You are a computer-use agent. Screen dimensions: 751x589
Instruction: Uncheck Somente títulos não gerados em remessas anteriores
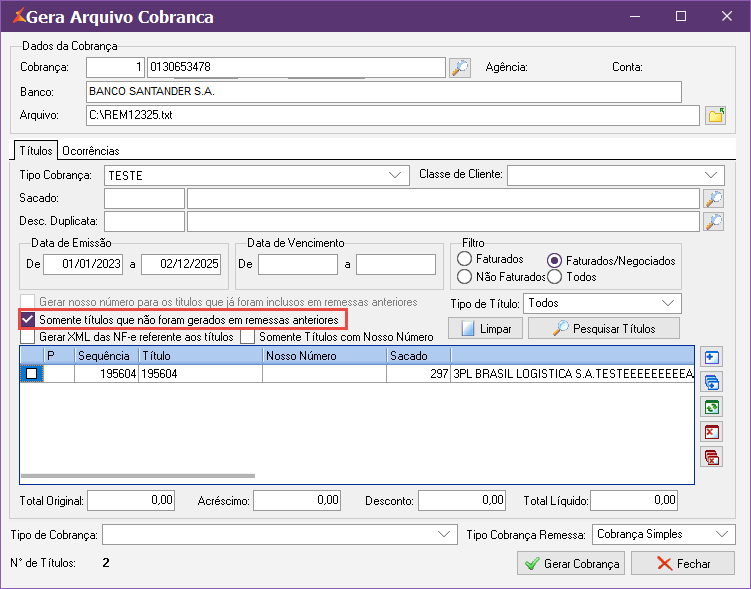(28, 319)
